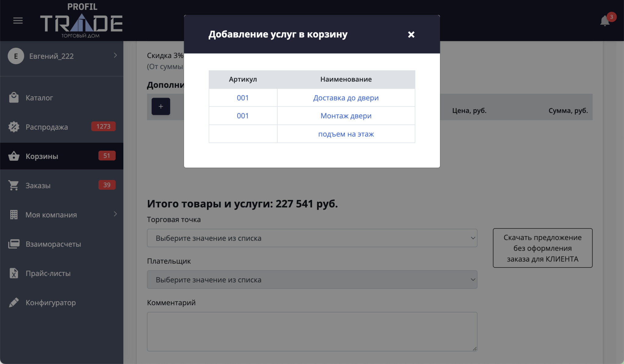
Task: Click the Каталог shopping bag icon
Action: click(x=14, y=97)
